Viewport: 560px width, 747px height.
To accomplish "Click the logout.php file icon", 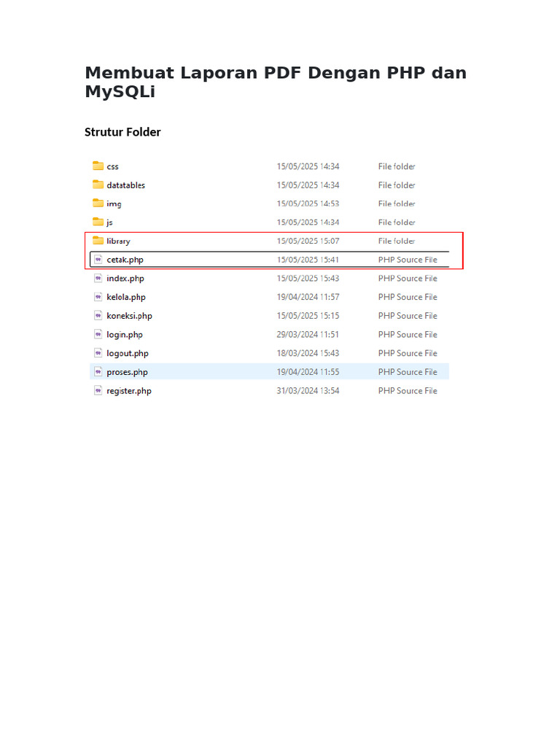I will (x=98, y=353).
